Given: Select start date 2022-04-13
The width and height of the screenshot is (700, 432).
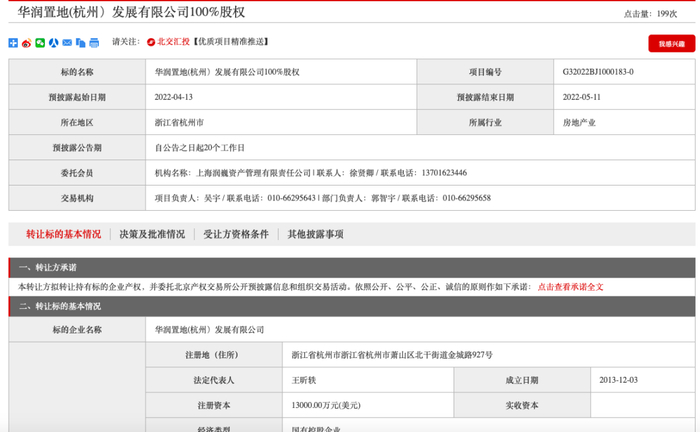Looking at the screenshot, I should (174, 97).
